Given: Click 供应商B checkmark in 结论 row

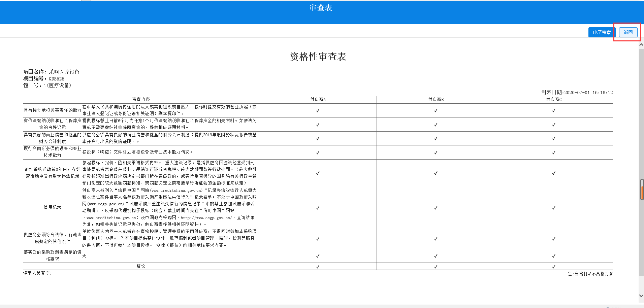Looking at the screenshot, I should tap(436, 267).
